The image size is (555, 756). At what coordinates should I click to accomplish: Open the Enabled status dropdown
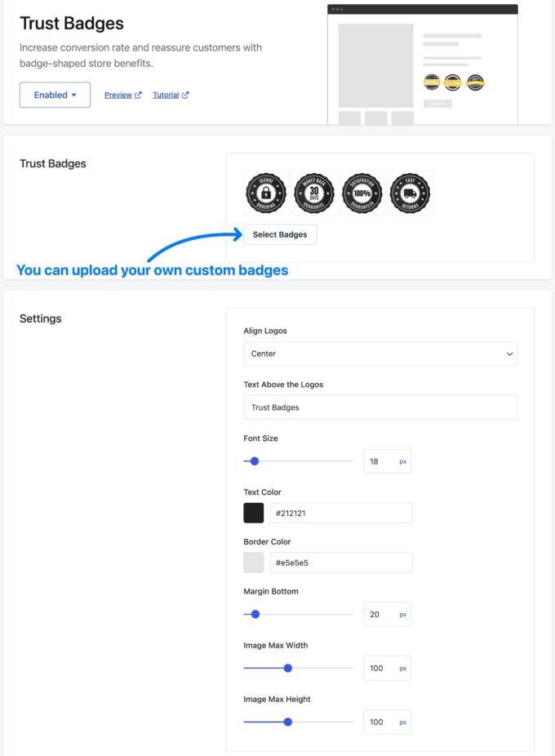[55, 95]
